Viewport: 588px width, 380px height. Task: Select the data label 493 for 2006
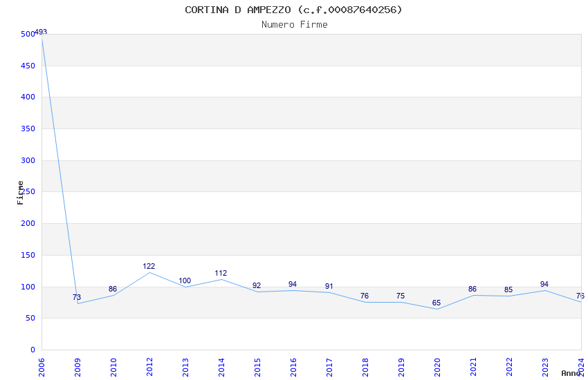tap(41, 32)
